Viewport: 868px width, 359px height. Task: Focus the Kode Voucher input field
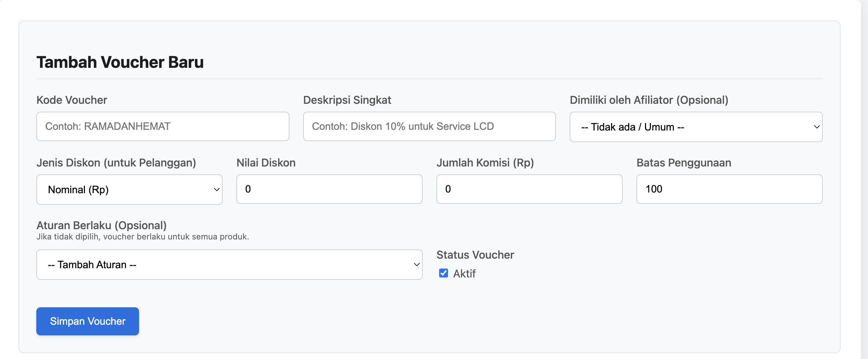(163, 126)
